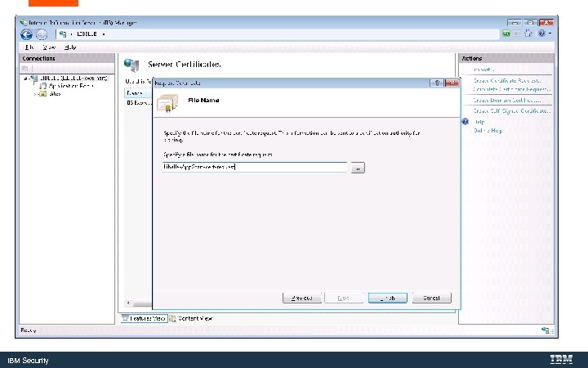Click the greyed-out forward navigation arrow
588x368 pixels.
42,34
